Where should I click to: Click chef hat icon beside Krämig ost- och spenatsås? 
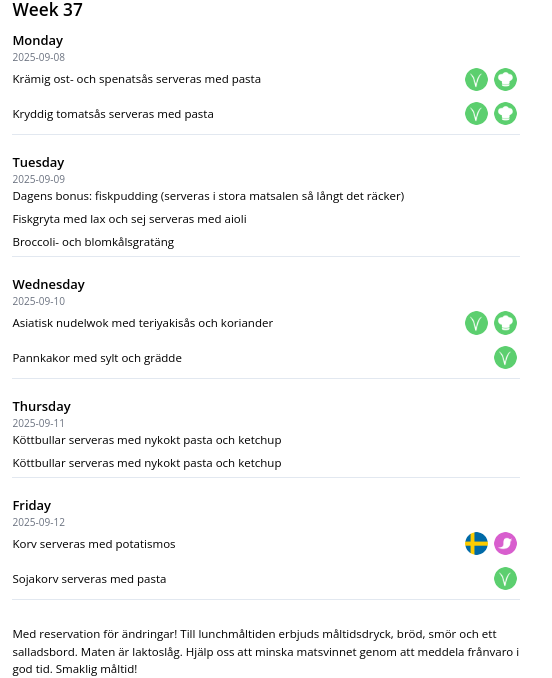[505, 80]
